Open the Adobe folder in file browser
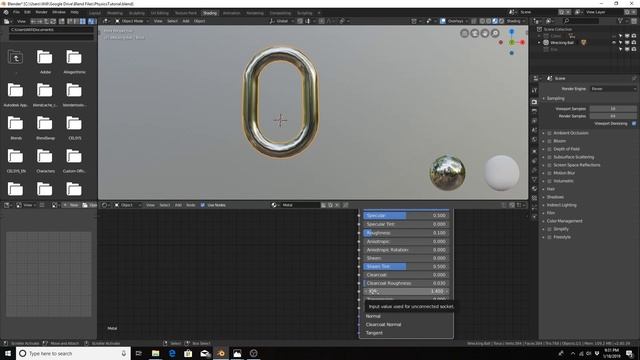The width and height of the screenshot is (640, 360). (45, 58)
